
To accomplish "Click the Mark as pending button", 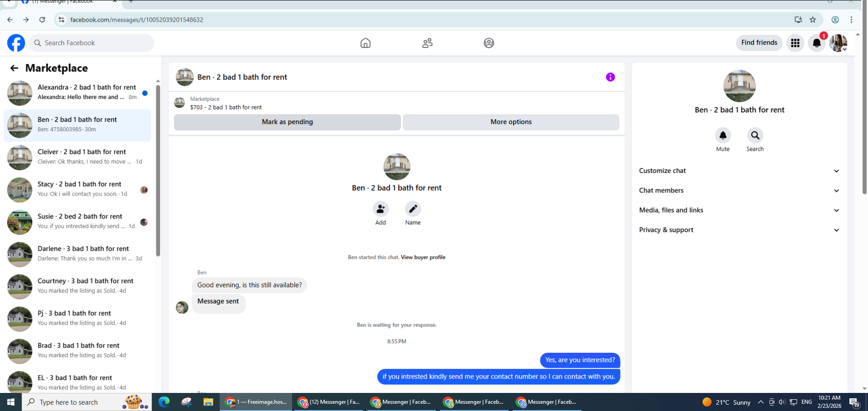I will pos(288,122).
